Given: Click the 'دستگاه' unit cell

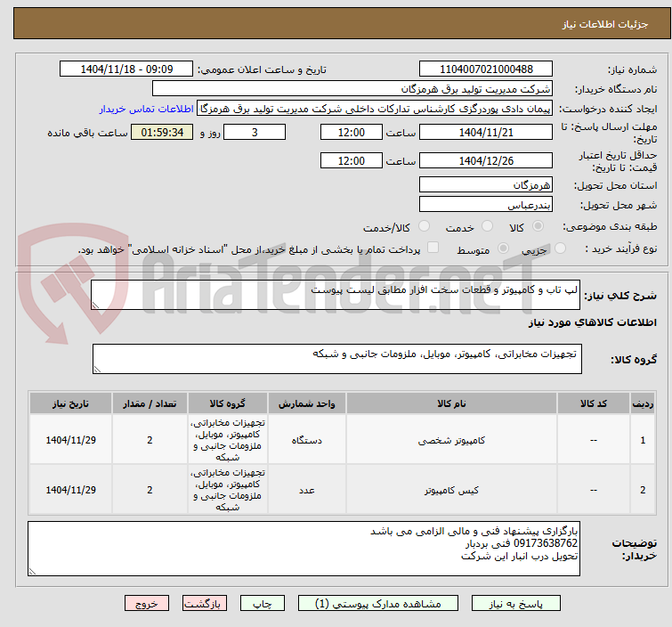Looking at the screenshot, I should (307, 440).
